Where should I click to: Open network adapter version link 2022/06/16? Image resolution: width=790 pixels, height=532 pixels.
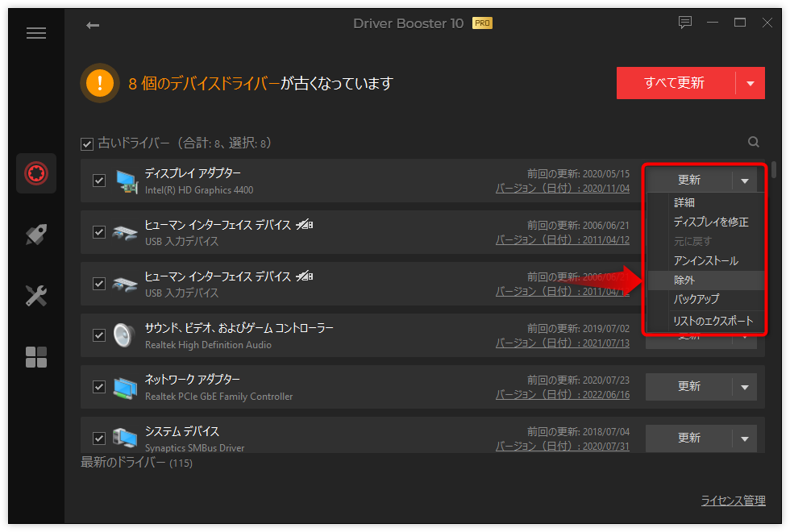pyautogui.click(x=563, y=395)
